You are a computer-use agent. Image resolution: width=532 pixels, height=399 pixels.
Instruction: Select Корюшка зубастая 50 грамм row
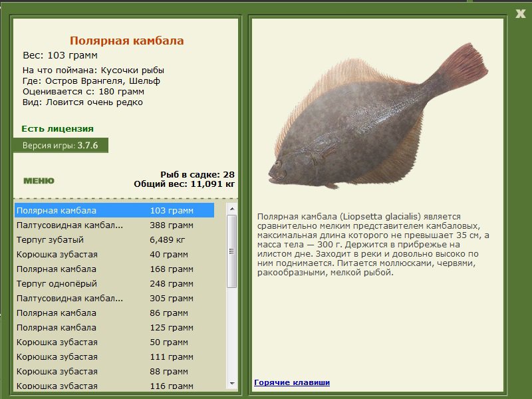coord(114,342)
